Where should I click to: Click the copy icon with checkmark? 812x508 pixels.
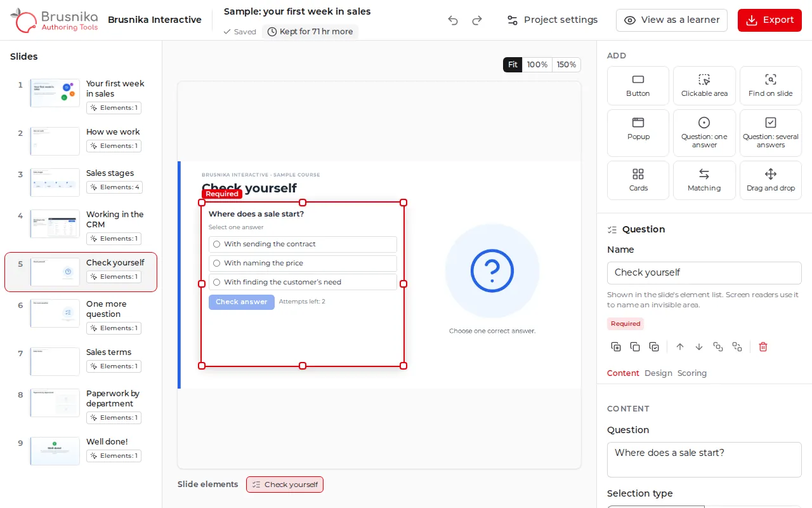click(x=654, y=347)
